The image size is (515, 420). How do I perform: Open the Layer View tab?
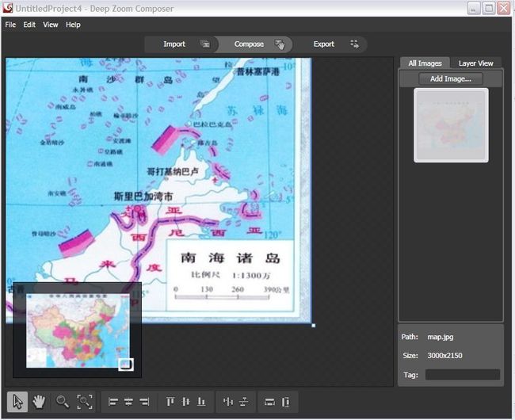coord(475,63)
